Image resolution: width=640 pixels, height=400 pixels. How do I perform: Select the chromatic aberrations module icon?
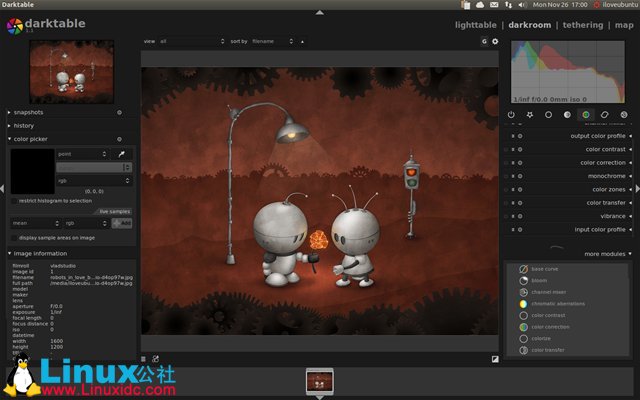coord(523,304)
